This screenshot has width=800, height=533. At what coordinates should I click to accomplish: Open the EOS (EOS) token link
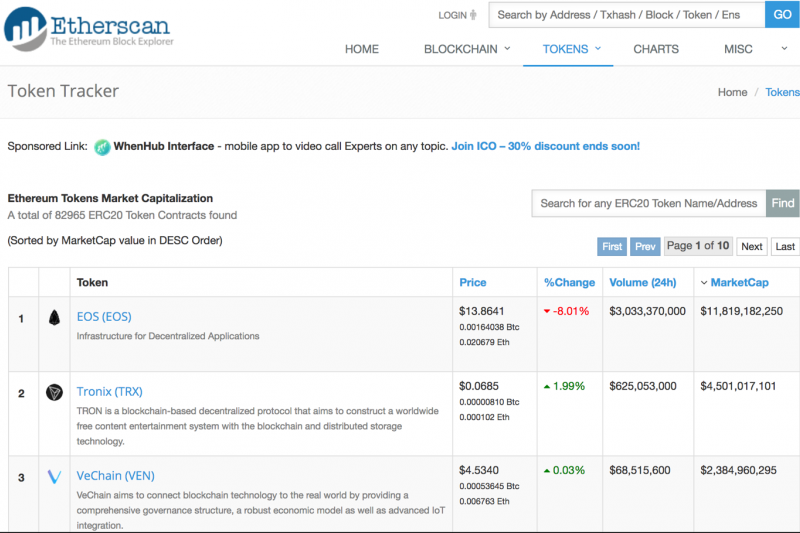tap(104, 317)
